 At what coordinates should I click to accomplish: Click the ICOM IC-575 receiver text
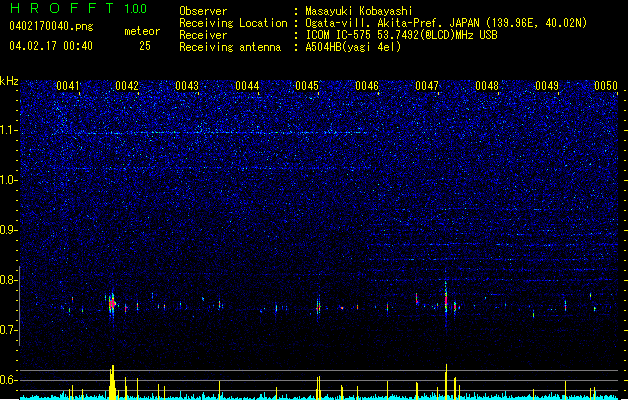(401, 35)
